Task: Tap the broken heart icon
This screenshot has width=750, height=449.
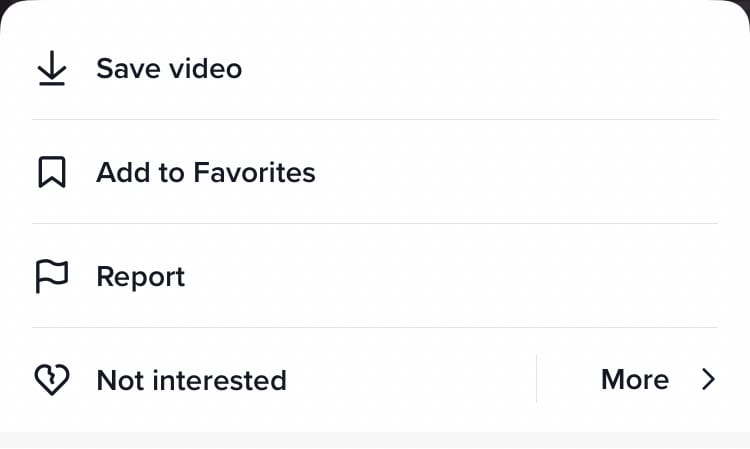Action: (51, 380)
